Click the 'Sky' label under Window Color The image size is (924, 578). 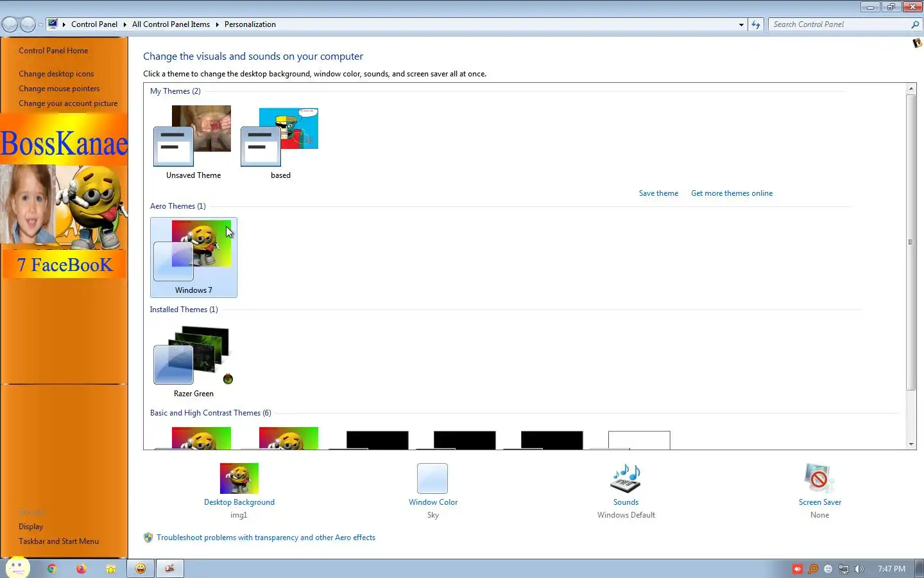point(433,515)
